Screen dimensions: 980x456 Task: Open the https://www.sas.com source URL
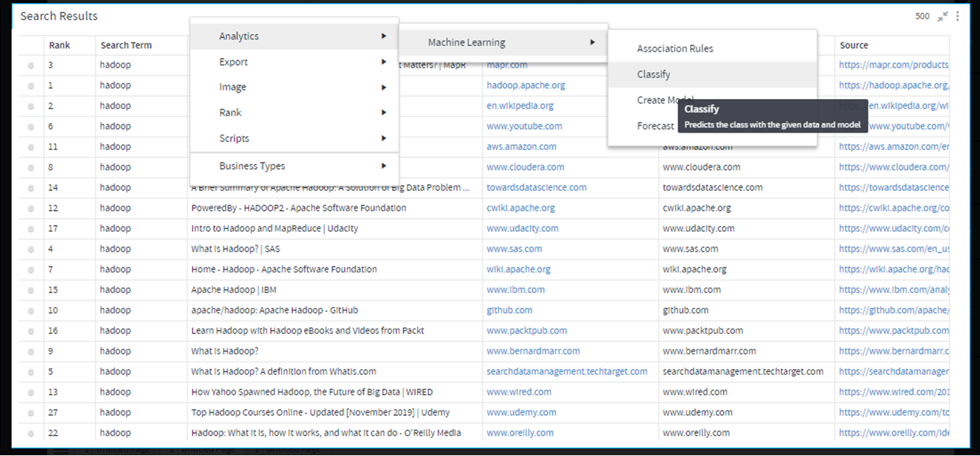894,249
